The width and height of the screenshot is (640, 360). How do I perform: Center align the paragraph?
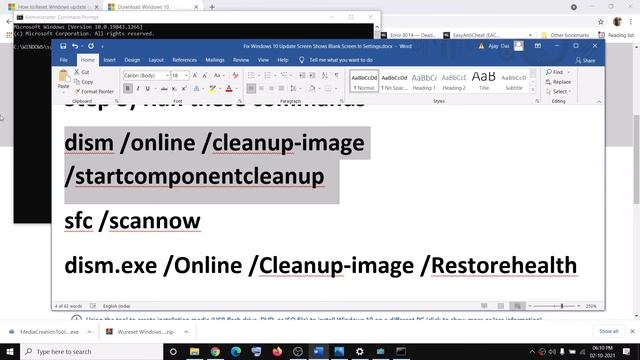[x=261, y=89]
